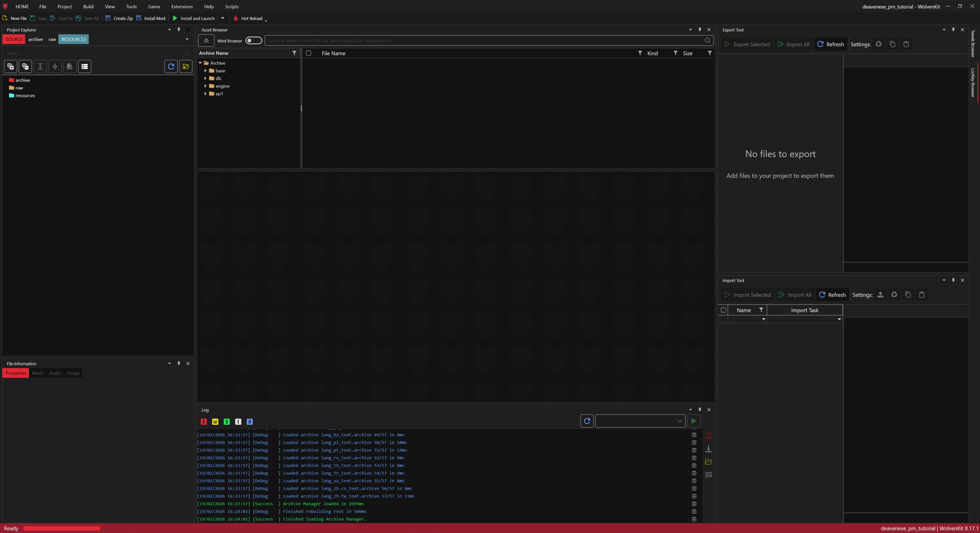Screen dimensions: 980x533
Task: Toggle the Mod Browser switch
Action: 253,41
